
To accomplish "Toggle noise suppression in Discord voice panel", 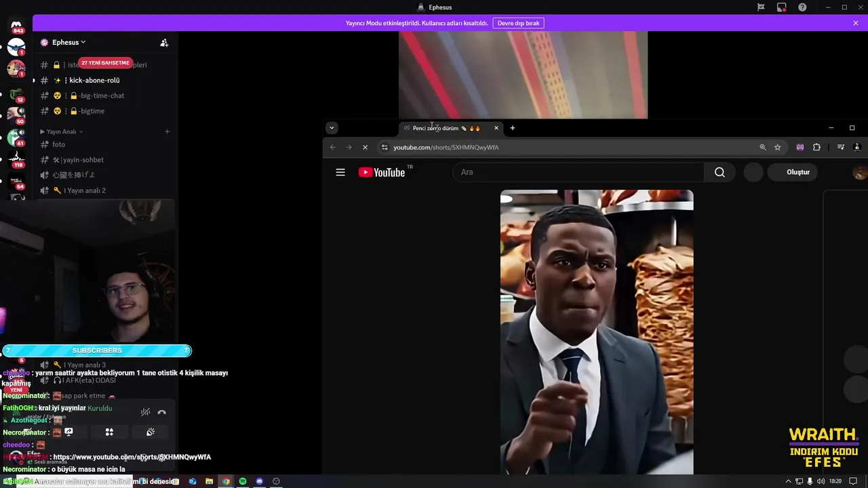I will coord(145,412).
